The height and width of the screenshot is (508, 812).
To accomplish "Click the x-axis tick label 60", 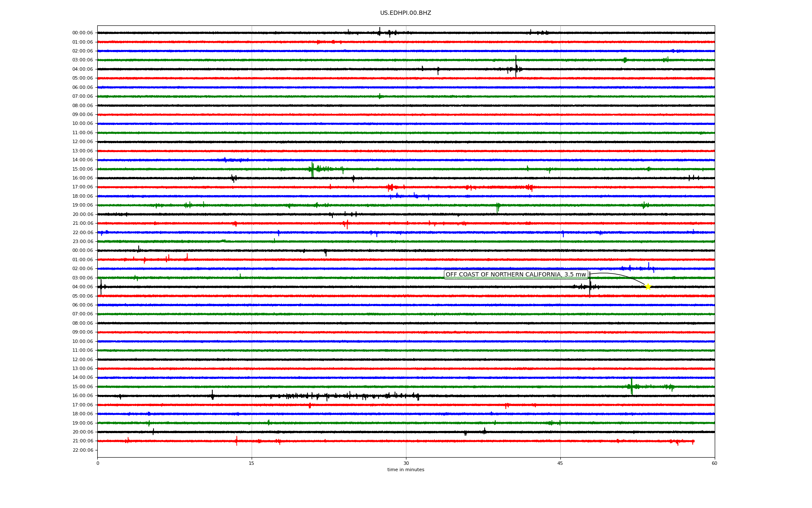I will click(714, 463).
